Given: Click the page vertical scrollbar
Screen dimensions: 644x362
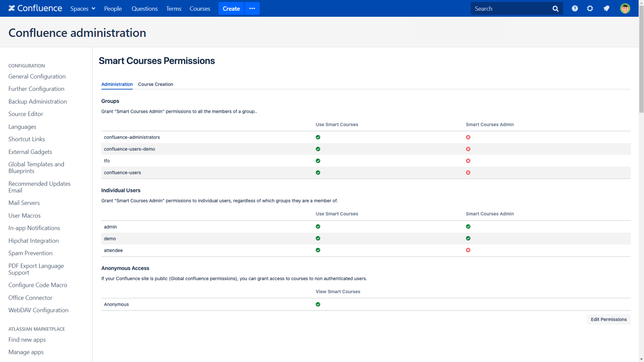Looking at the screenshot, I should (x=641, y=181).
